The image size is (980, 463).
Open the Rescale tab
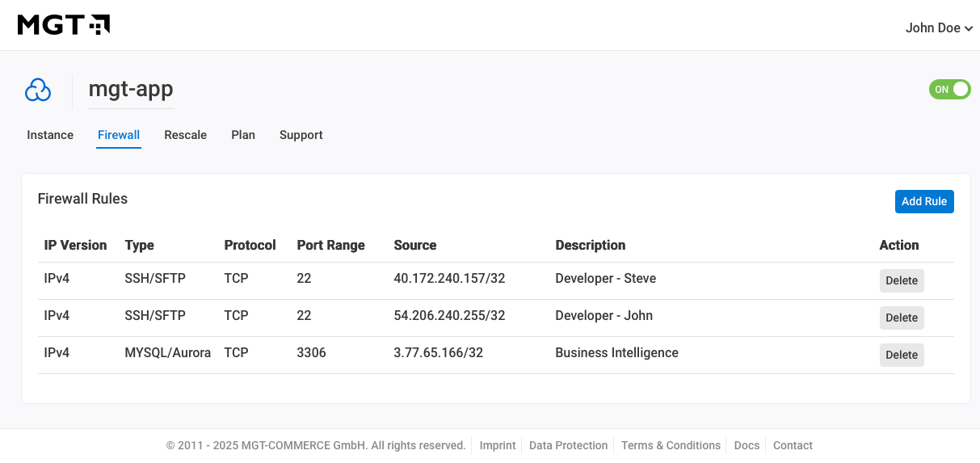tap(186, 135)
